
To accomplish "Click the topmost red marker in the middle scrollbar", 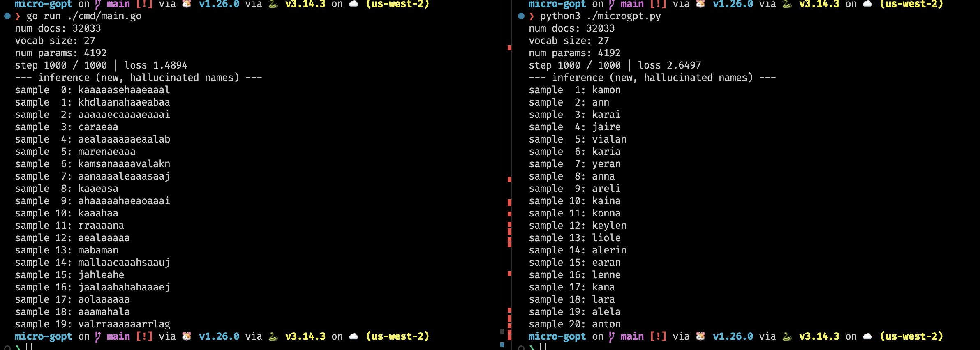I will point(509,48).
